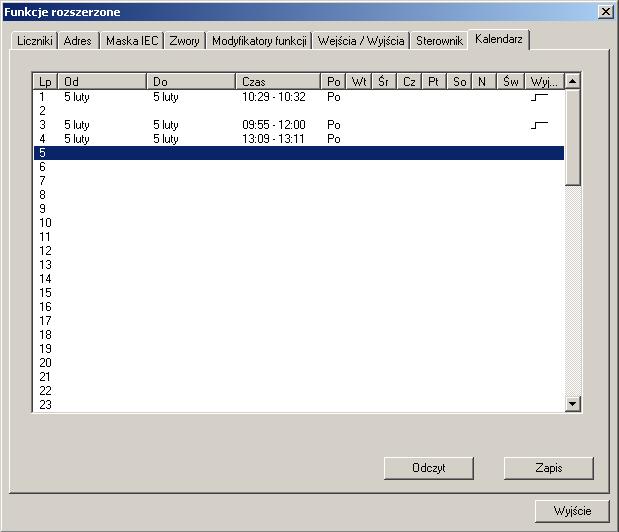Viewport: 619px width, 532px height.
Task: Select row number 20
Action: pyautogui.click(x=299, y=363)
